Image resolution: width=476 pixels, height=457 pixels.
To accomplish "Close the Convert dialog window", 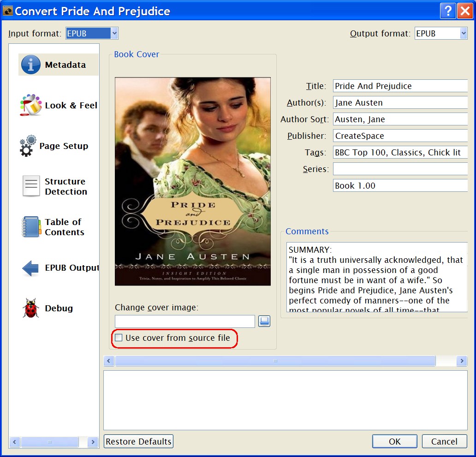I will pyautogui.click(x=465, y=11).
